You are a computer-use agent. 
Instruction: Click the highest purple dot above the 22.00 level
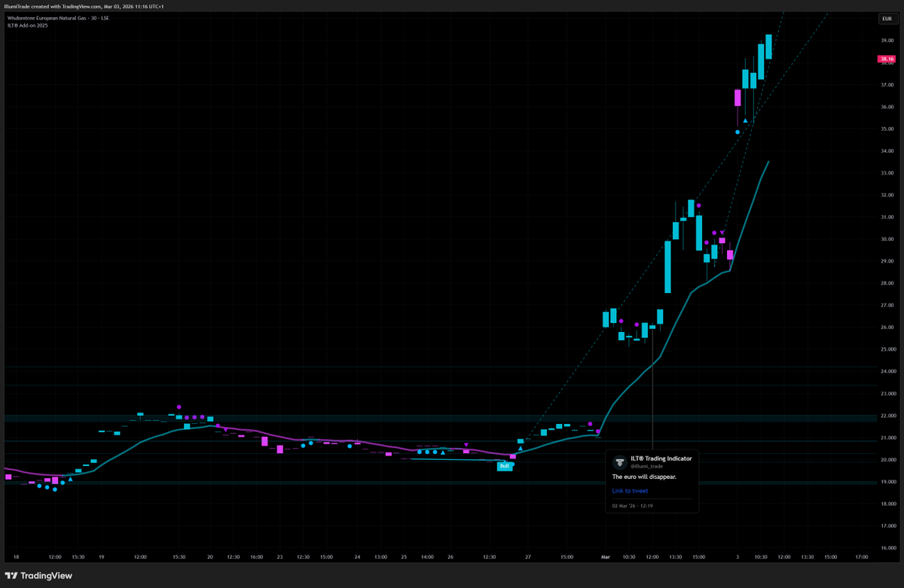[x=179, y=407]
